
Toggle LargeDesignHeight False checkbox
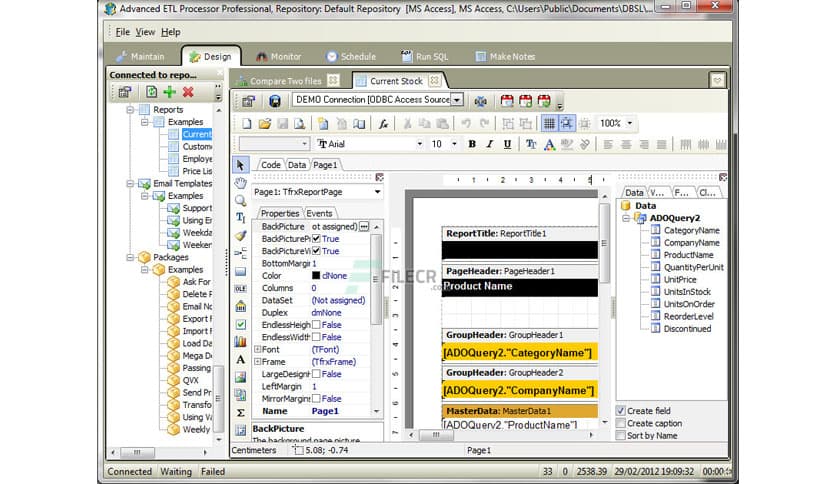(x=316, y=374)
